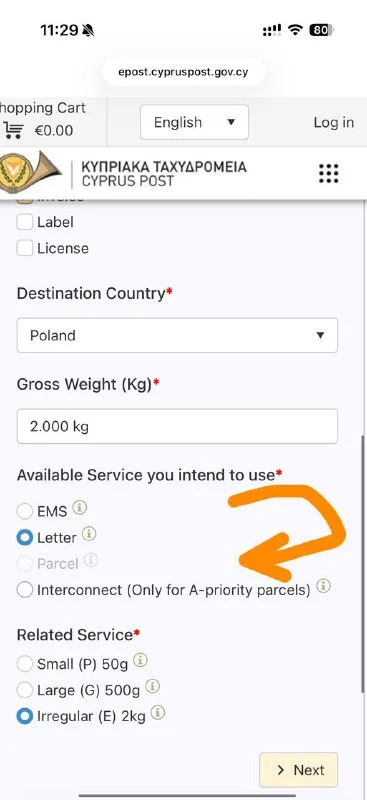Click the Gross Weight input field
The height and width of the screenshot is (800, 367).
coord(177,426)
